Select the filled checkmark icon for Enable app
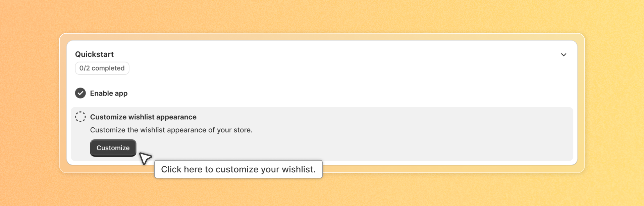644x206 pixels. [x=80, y=93]
